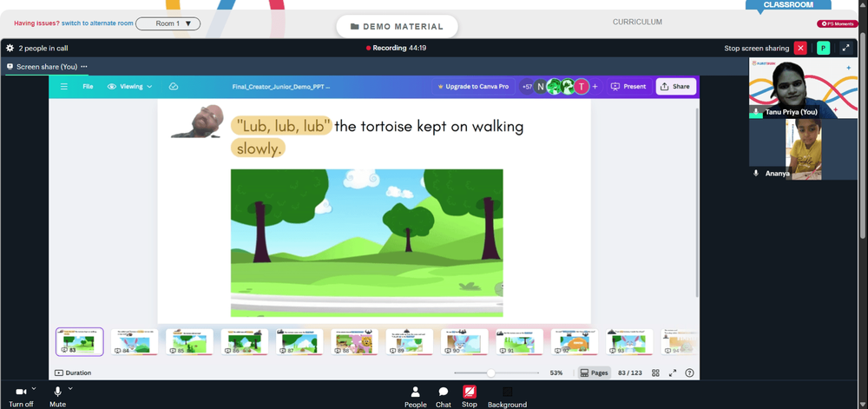Click Upgrade to Canva Pro

click(x=473, y=86)
